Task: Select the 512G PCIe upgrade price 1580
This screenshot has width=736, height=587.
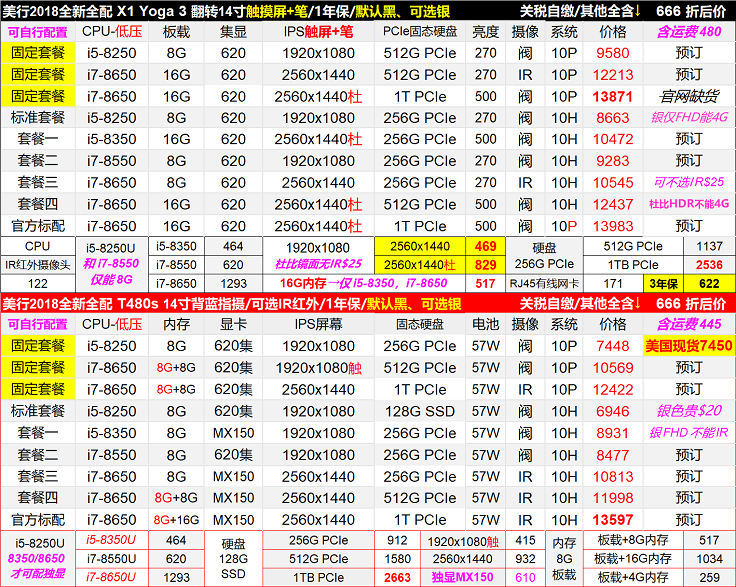Action: (397, 559)
